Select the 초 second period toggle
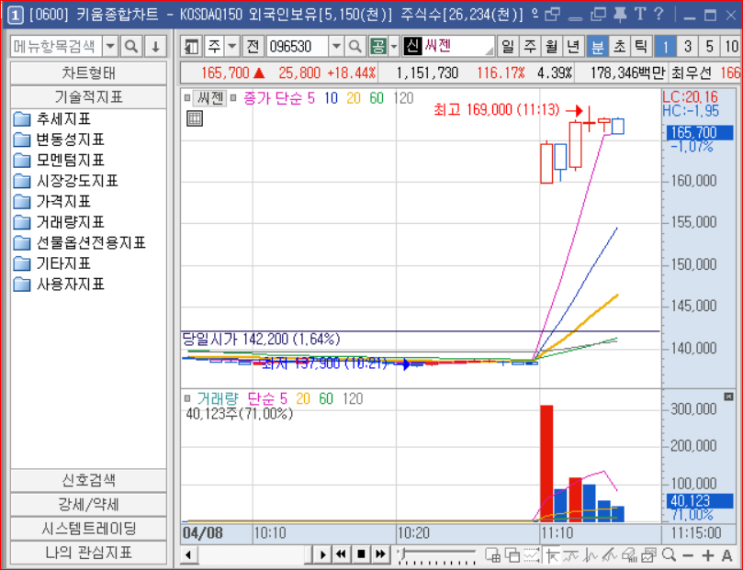743x570 pixels. click(619, 46)
